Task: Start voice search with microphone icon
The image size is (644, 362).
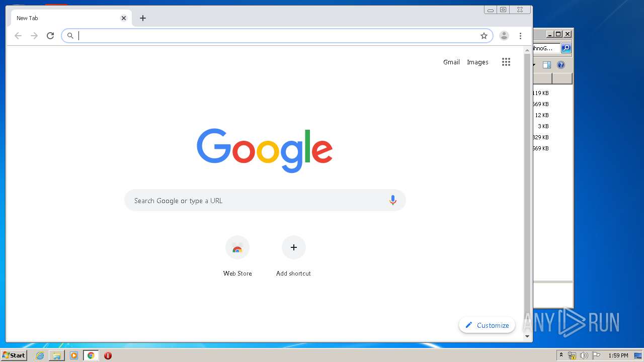Action: [x=393, y=201]
